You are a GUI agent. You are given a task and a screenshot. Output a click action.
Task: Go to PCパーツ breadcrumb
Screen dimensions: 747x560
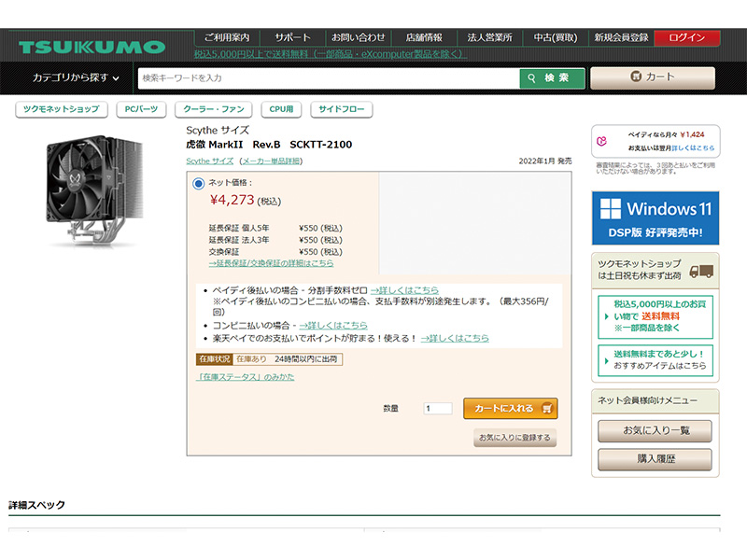141,109
